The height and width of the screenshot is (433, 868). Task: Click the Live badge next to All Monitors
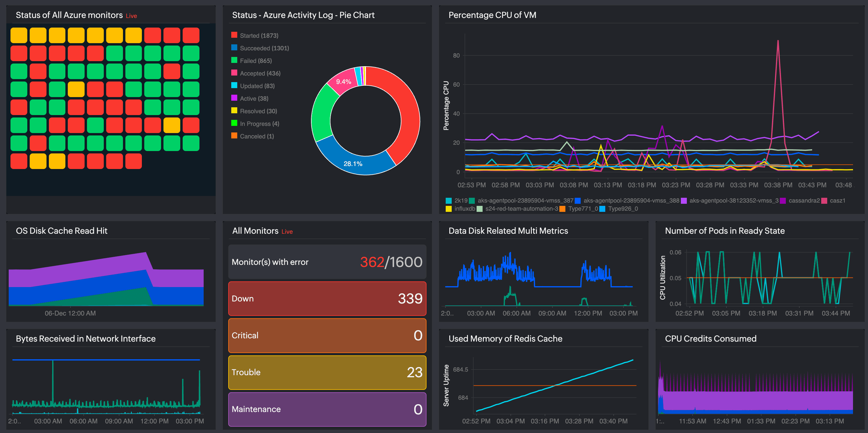287,231
